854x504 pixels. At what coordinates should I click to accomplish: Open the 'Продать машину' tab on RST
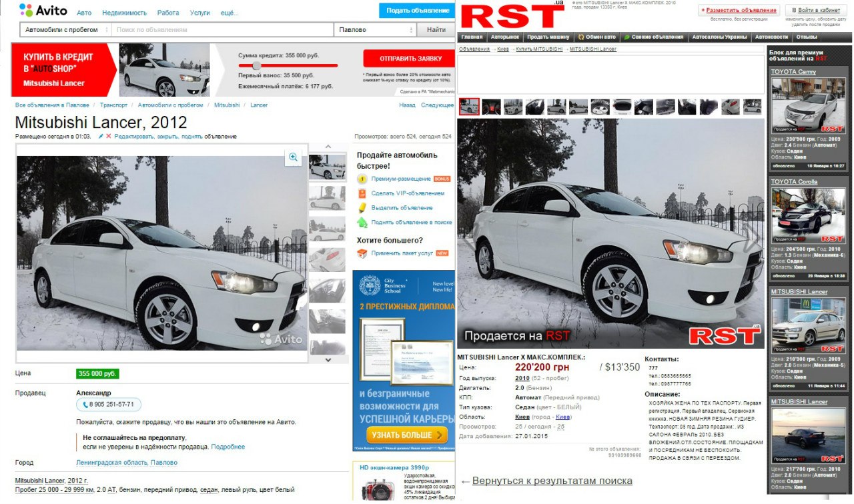[548, 37]
